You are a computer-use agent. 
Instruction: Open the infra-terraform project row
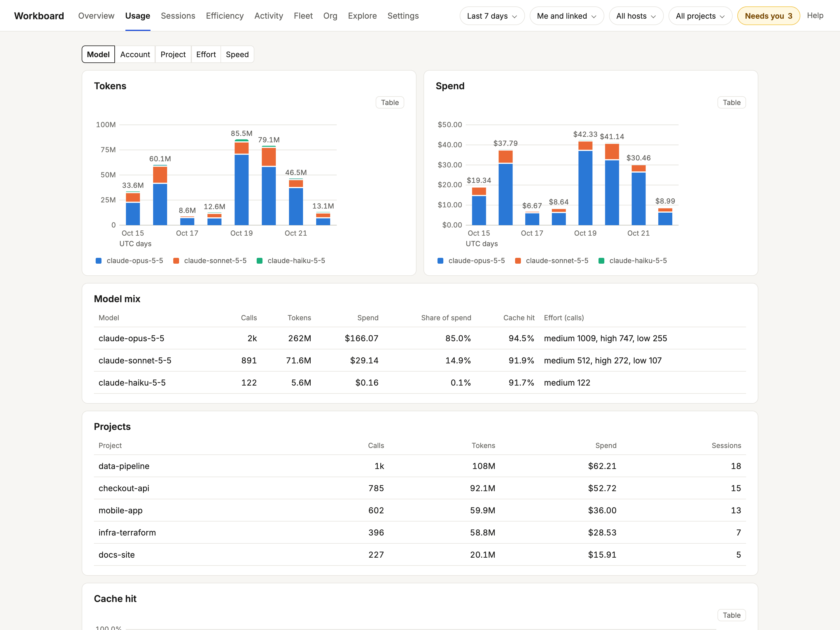pyautogui.click(x=420, y=532)
